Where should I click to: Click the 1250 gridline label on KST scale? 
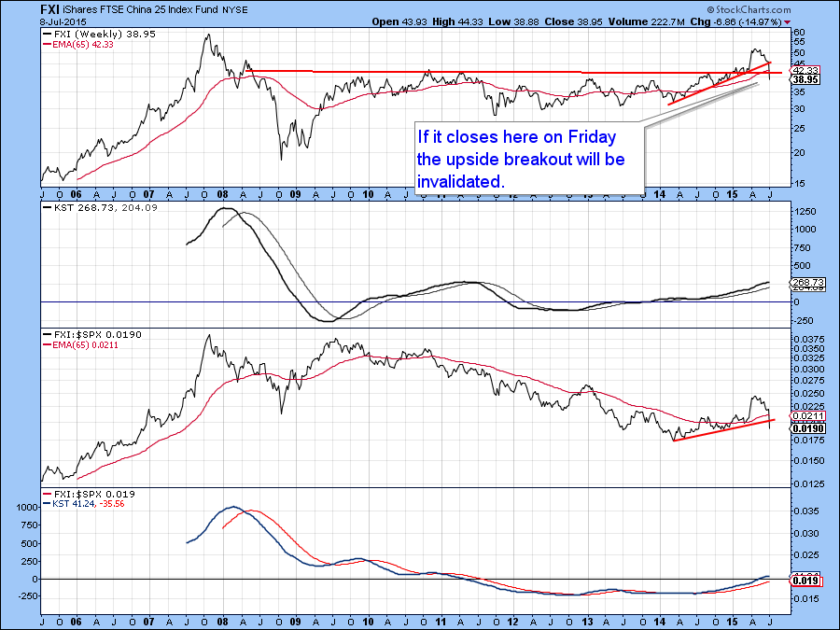[x=805, y=212]
